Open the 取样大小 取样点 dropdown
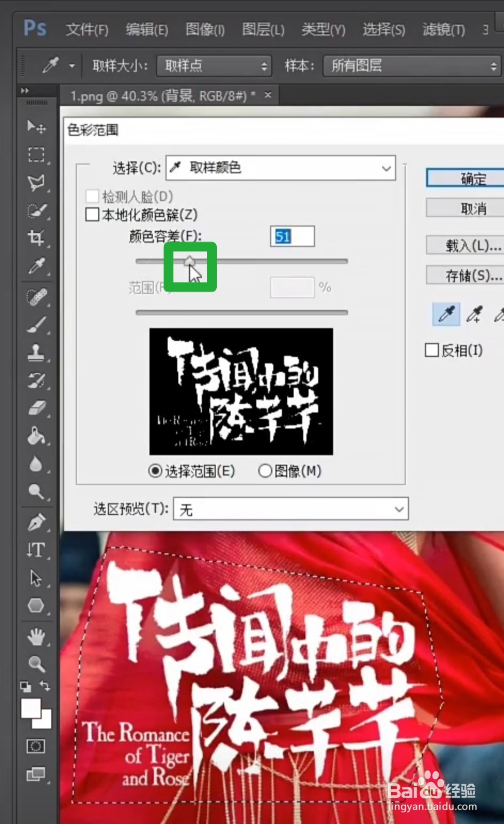Image resolution: width=504 pixels, height=824 pixels. coord(214,66)
